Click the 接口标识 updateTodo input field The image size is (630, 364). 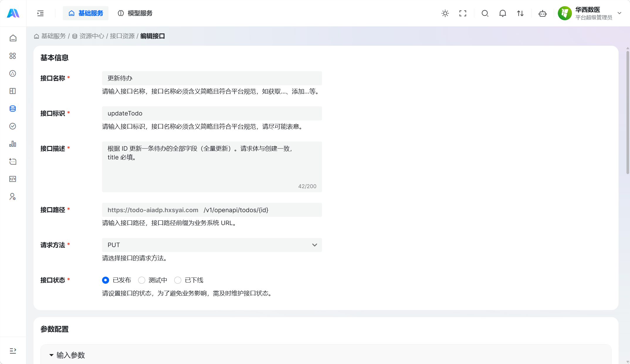tap(212, 113)
